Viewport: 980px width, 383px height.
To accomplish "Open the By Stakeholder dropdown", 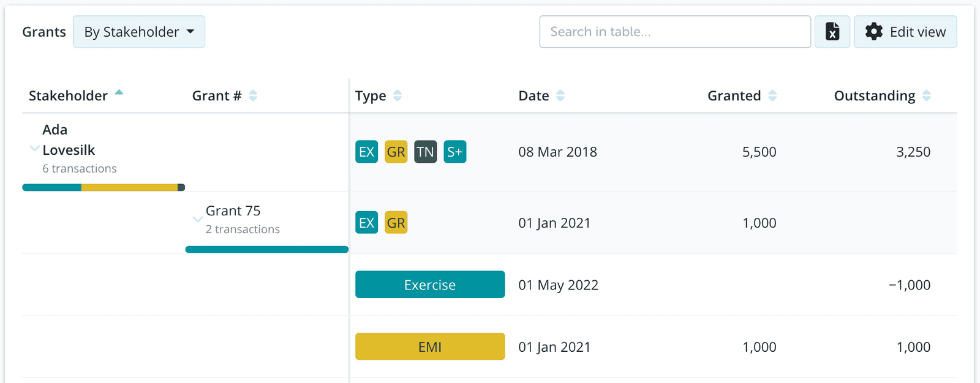I will click(x=139, y=31).
